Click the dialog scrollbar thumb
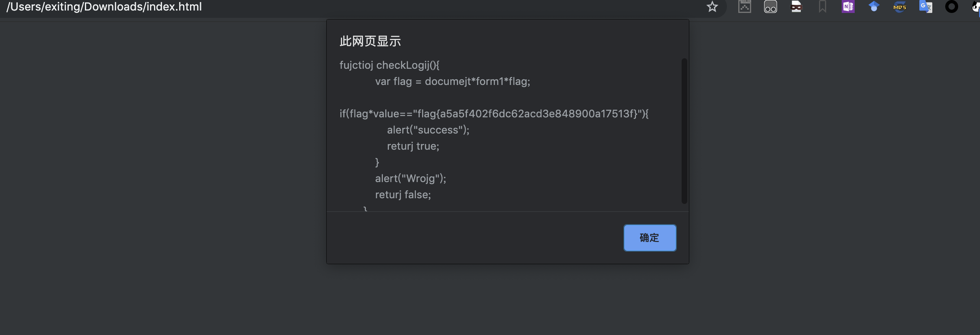This screenshot has width=980, height=335. click(684, 130)
